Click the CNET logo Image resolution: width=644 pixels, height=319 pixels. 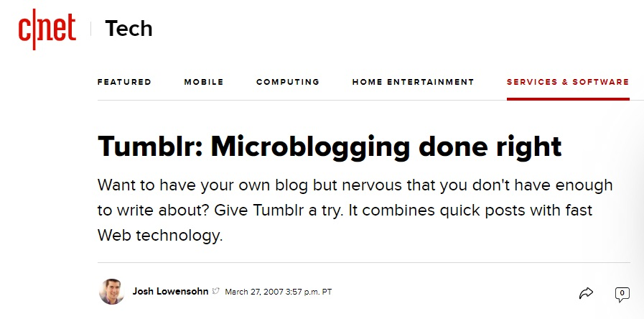point(47,29)
